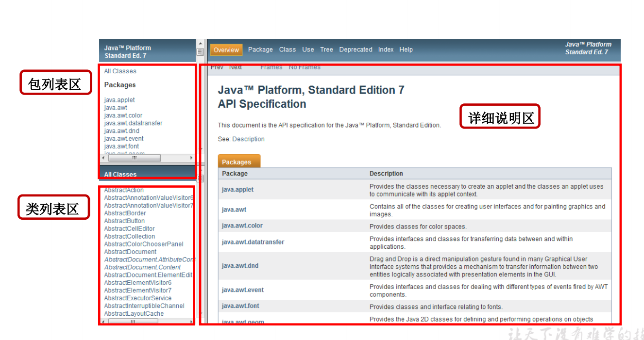
Task: Open the AbstractLayoutCache class
Action: (x=134, y=314)
